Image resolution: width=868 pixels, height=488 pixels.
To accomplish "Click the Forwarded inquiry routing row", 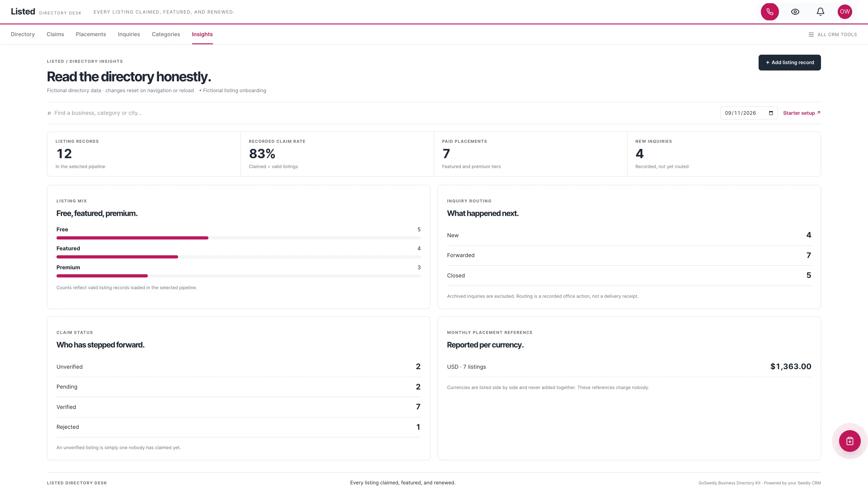I will coord(629,255).
